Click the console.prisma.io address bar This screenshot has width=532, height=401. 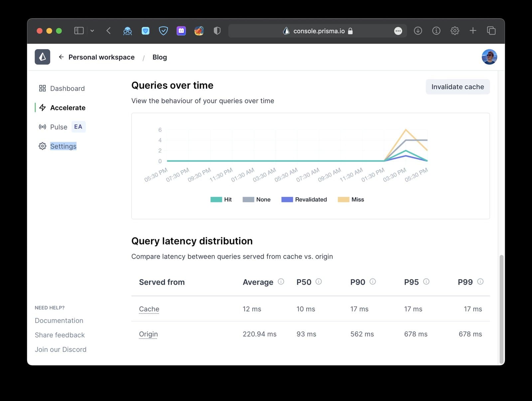coord(318,31)
